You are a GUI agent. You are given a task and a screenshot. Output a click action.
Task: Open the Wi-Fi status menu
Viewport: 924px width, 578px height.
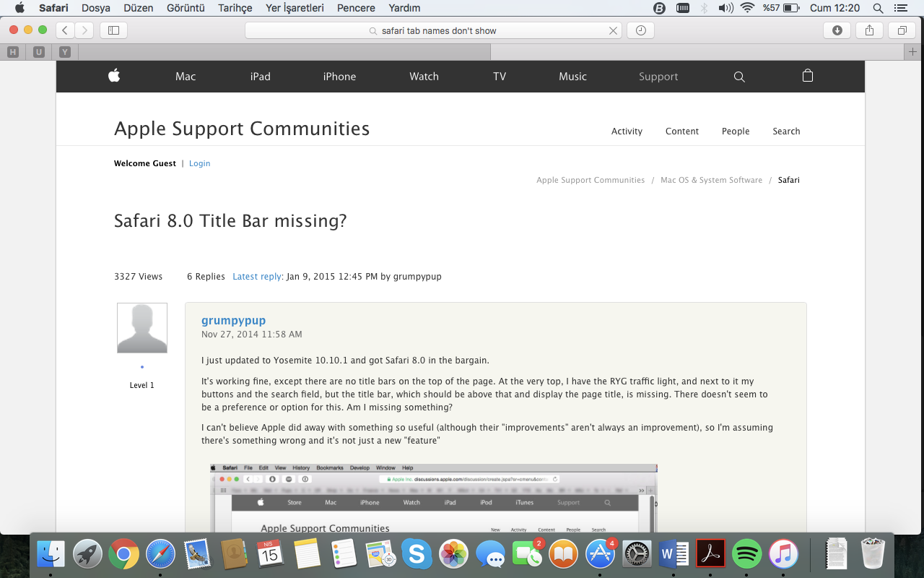[x=747, y=8]
